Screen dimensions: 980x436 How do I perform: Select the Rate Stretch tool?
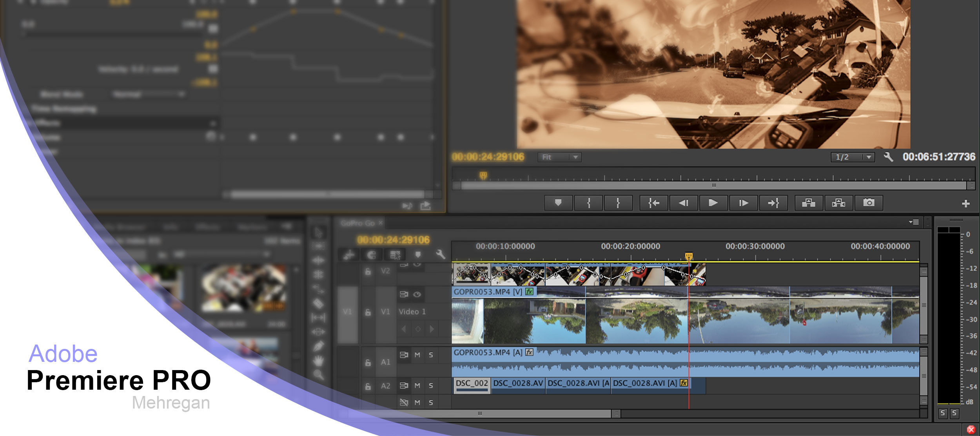click(x=318, y=289)
